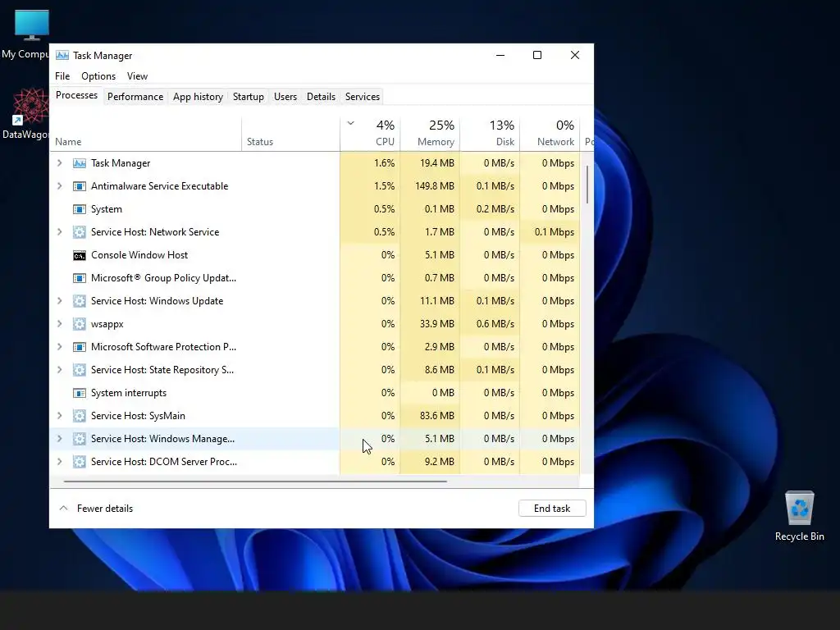Sort by the Memory column header

[x=430, y=134]
